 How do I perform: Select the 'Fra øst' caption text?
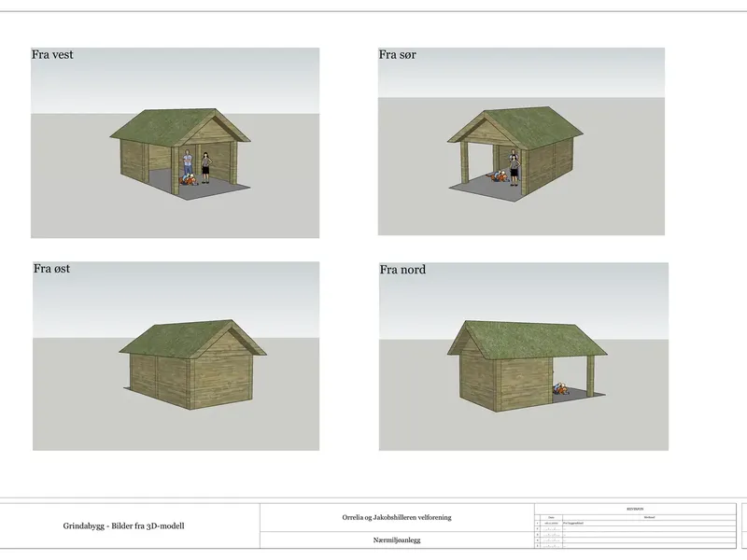(x=51, y=269)
